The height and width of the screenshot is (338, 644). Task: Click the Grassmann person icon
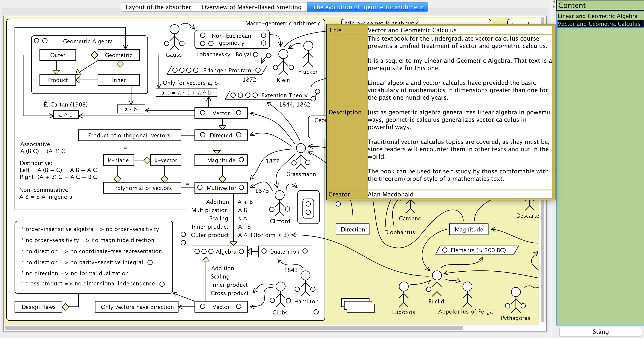(x=301, y=156)
